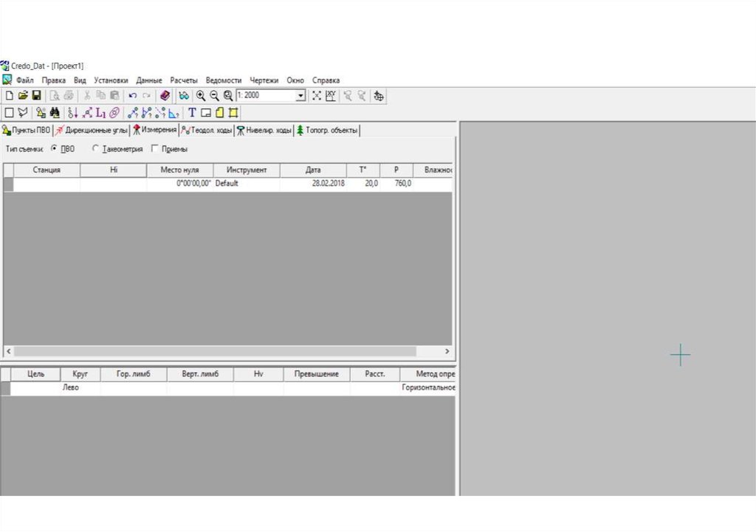Enable the Приемы checkbox

[154, 148]
